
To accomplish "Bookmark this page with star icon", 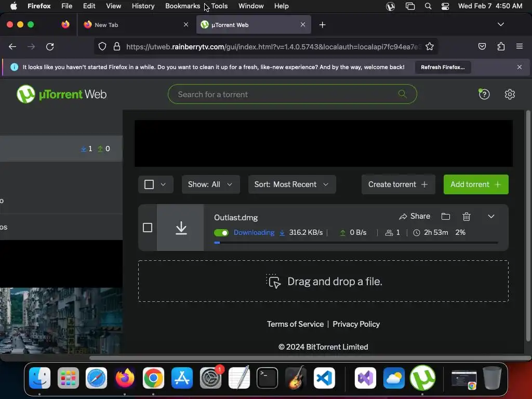I will tap(430, 46).
